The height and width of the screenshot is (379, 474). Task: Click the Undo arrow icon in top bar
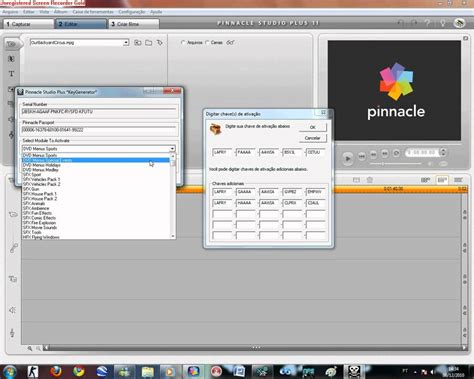(x=400, y=23)
